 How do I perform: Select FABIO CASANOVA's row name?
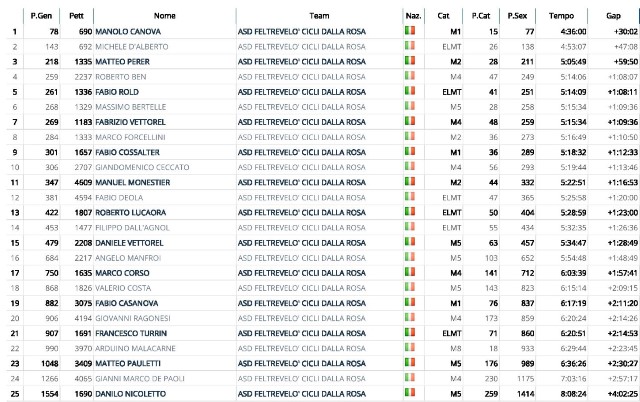(127, 303)
